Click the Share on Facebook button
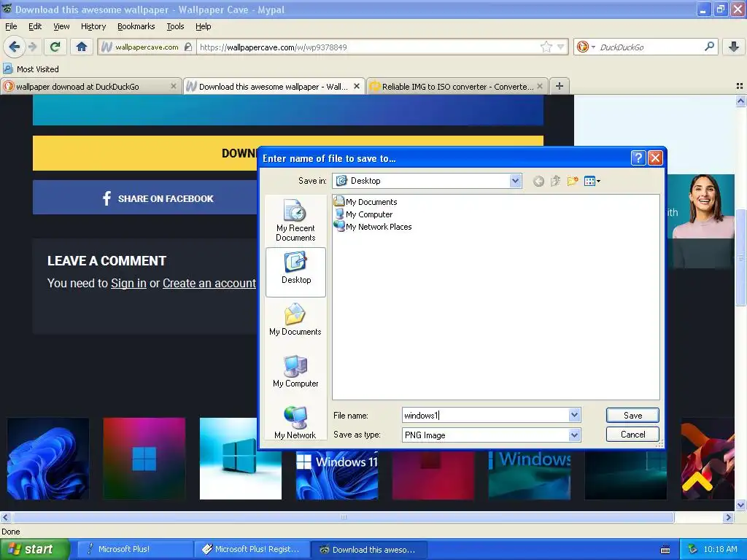This screenshot has height=560, width=747. coord(158,198)
